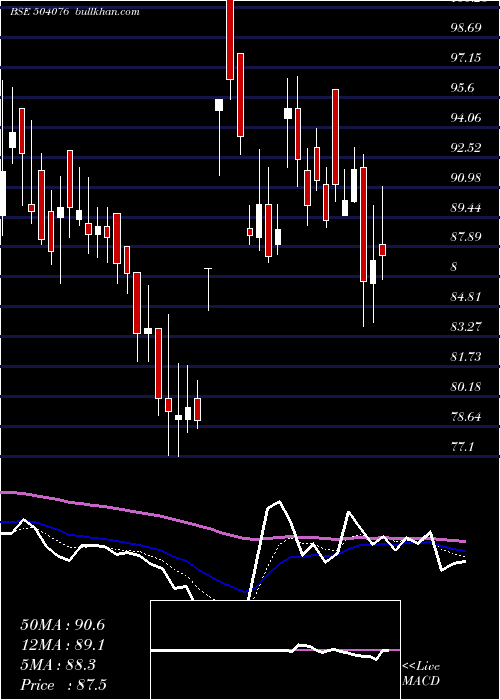Image resolution: width=500 pixels, height=700 pixels.
Task: Click the 89.44 price axis label
Action: [466, 208]
